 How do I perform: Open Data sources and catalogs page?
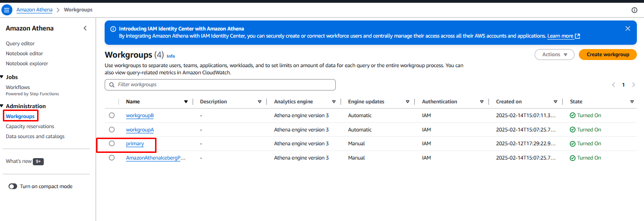(35, 136)
